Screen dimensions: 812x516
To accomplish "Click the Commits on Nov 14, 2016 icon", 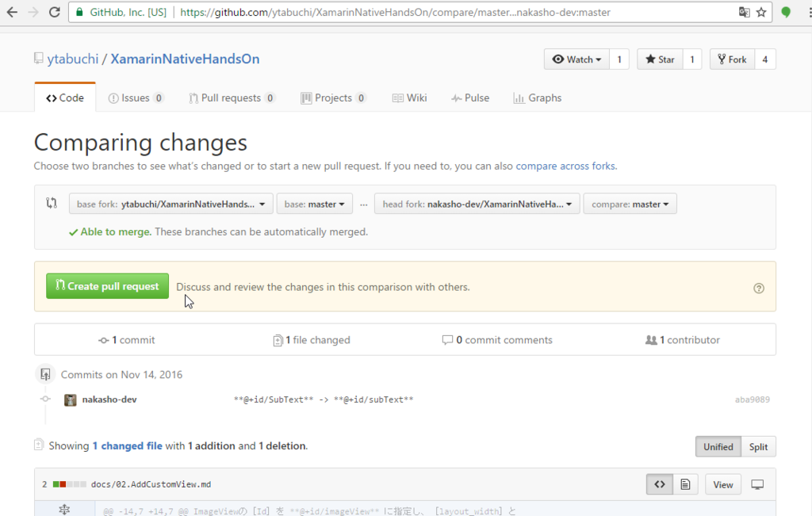I will [x=45, y=374].
